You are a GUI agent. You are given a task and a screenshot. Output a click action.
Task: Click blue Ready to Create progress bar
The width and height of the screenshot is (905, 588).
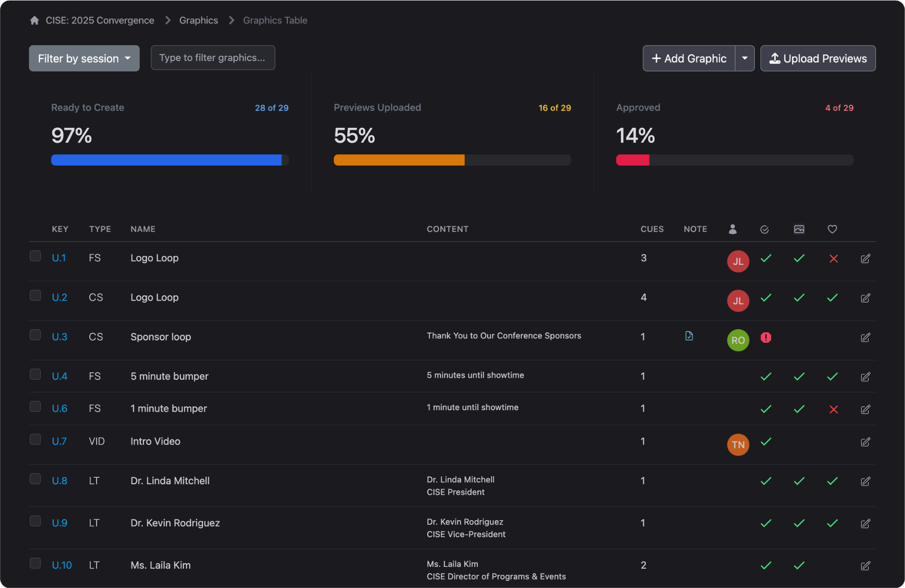coord(170,160)
